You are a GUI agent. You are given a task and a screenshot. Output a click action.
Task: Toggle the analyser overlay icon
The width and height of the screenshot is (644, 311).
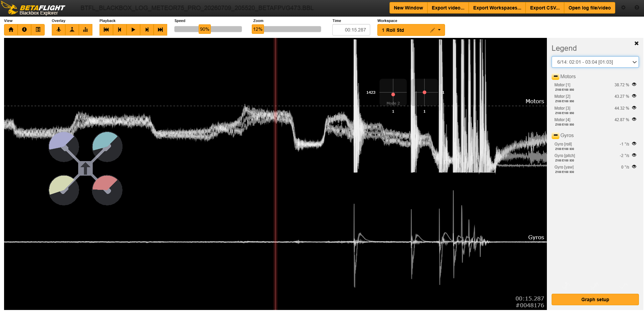tap(86, 30)
